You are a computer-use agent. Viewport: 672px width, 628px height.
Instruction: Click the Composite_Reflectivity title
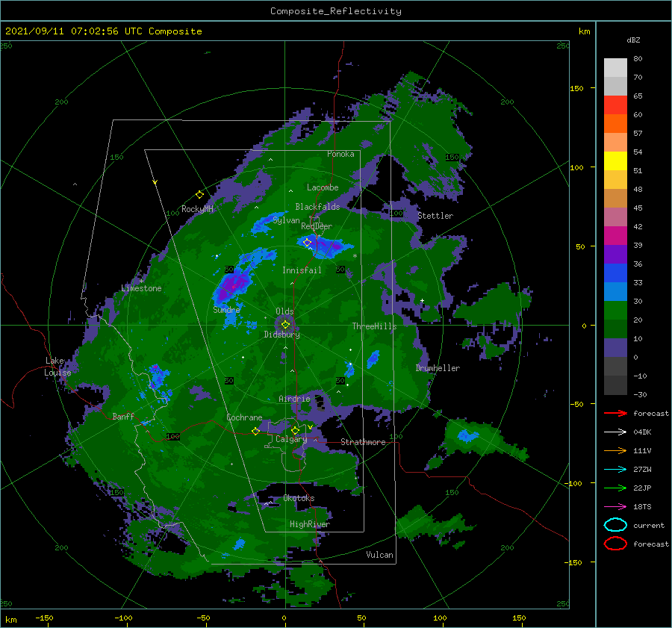tap(336, 11)
